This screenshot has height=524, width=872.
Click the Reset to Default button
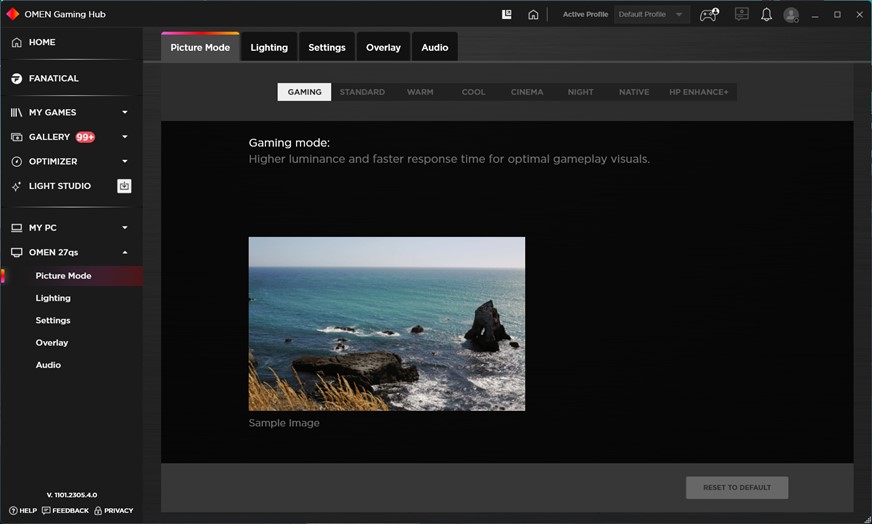point(736,488)
